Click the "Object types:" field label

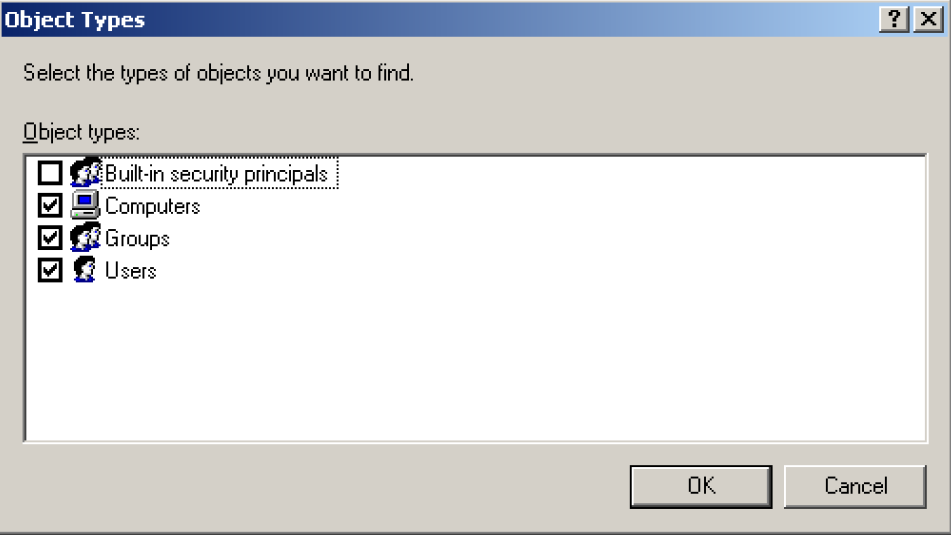[x=82, y=132]
